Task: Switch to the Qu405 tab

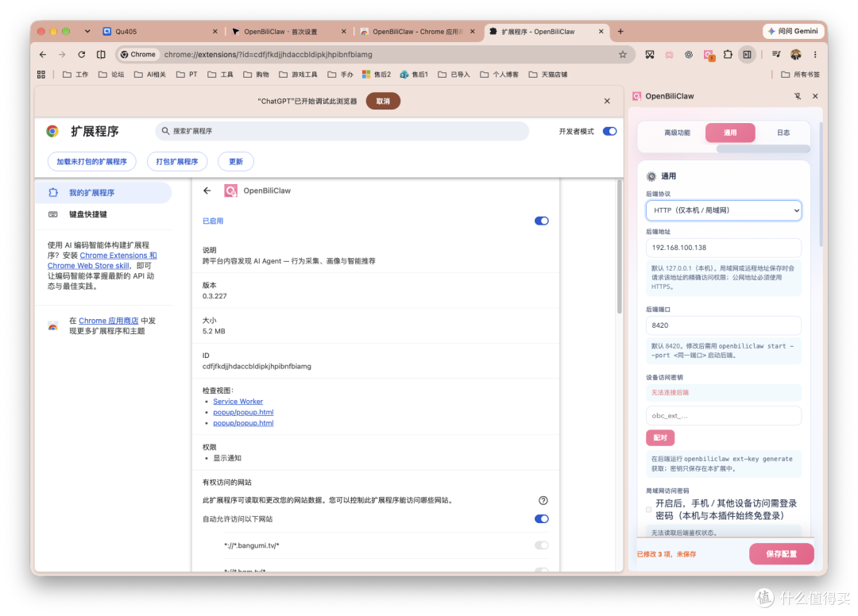Action: tap(160, 32)
